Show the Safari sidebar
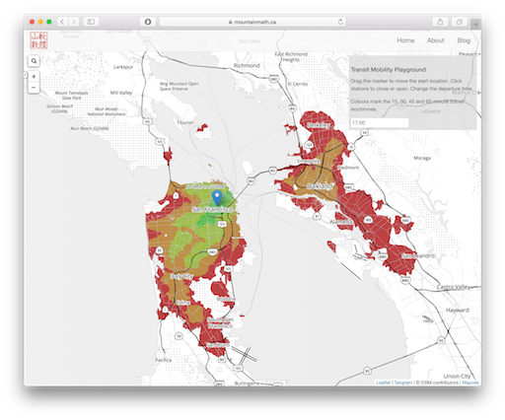 pyautogui.click(x=91, y=22)
